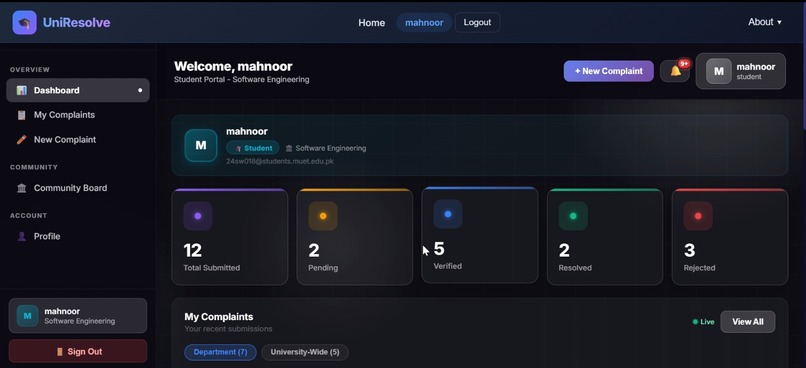This screenshot has height=368, width=806.
Task: Click the purple dot icon on Total Submitted card
Action: point(198,216)
